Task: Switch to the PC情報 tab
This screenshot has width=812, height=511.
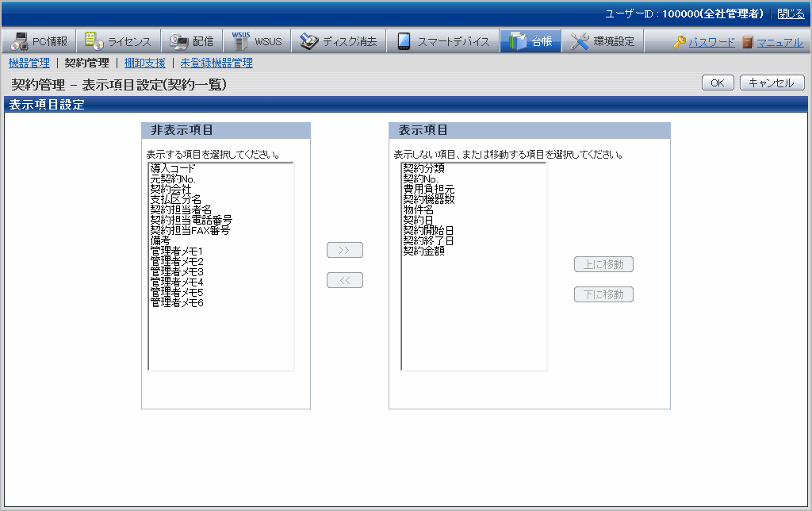Action: 39,41
